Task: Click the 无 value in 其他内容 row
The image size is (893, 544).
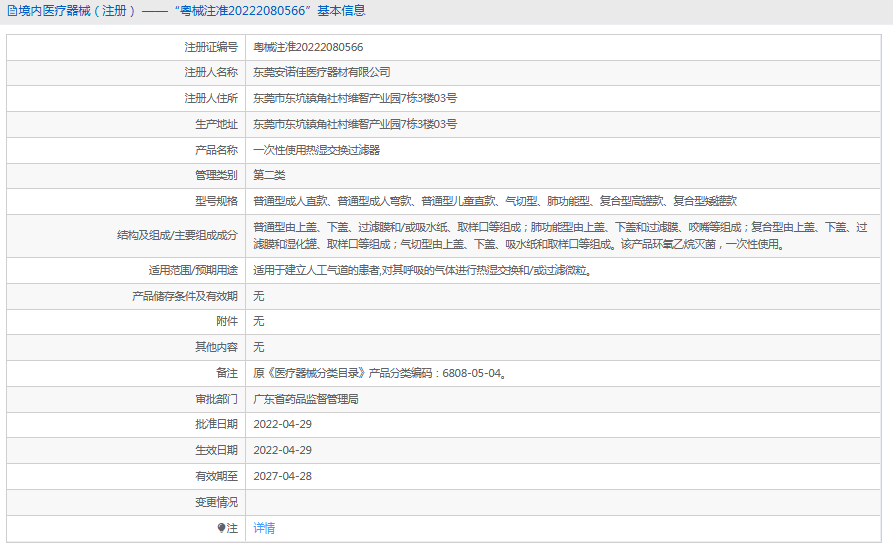Action: pos(259,347)
